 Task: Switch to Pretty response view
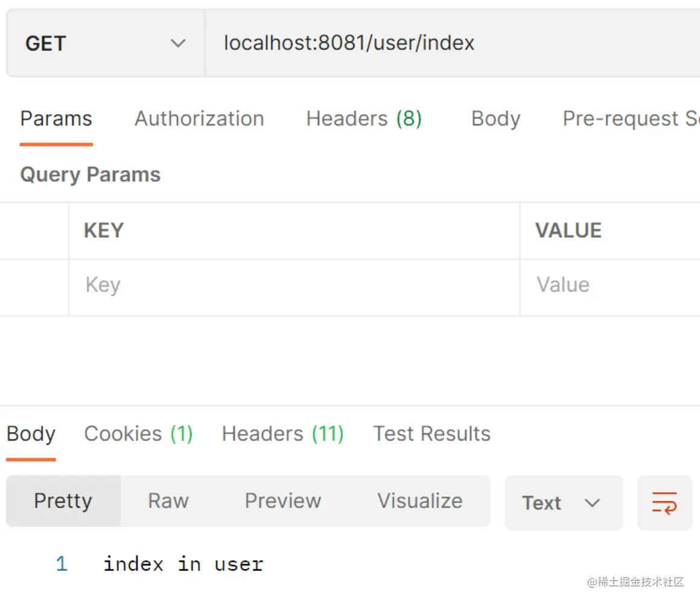pos(63,501)
